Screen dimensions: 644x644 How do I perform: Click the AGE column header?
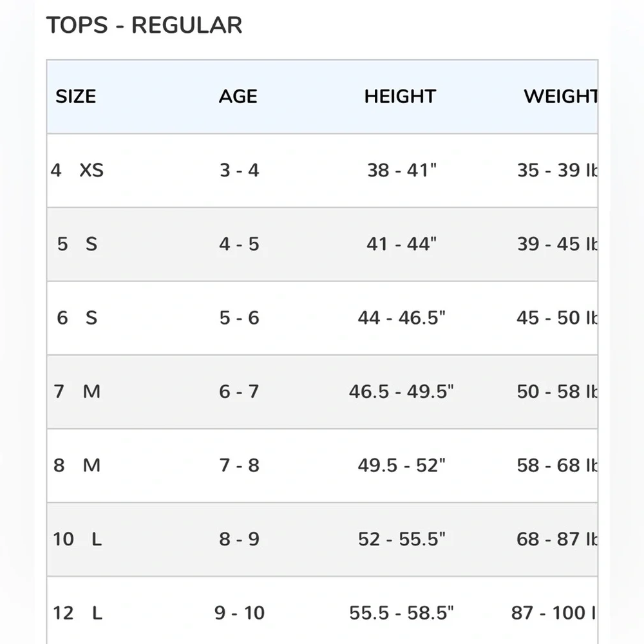point(238,97)
